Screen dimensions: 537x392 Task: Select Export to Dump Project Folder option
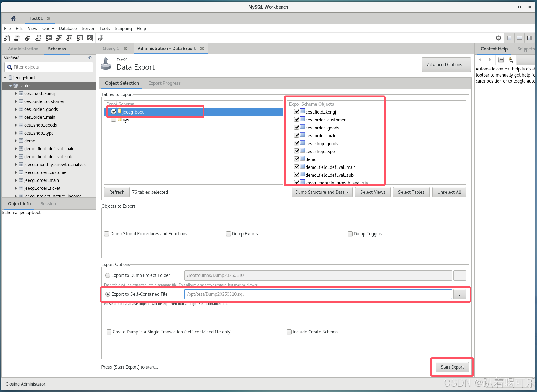pyautogui.click(x=108, y=275)
